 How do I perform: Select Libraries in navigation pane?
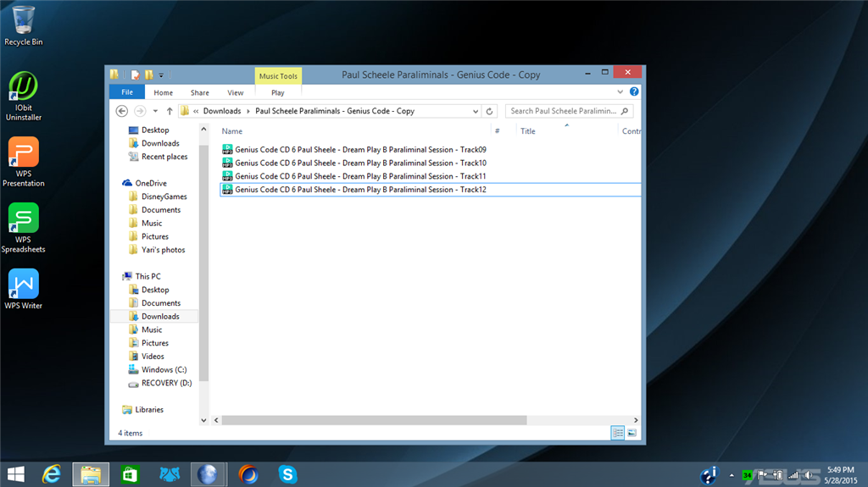(149, 410)
